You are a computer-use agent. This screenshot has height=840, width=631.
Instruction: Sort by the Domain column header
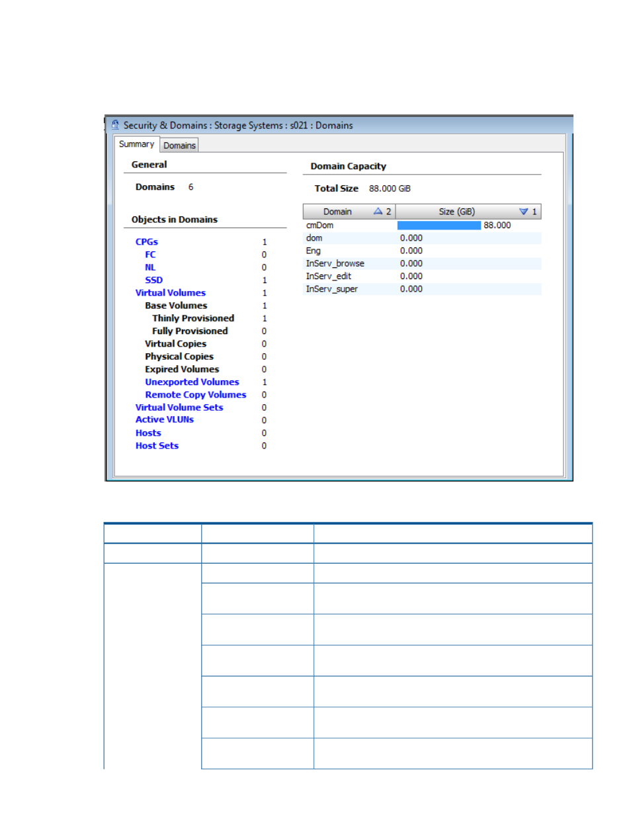[x=349, y=212]
